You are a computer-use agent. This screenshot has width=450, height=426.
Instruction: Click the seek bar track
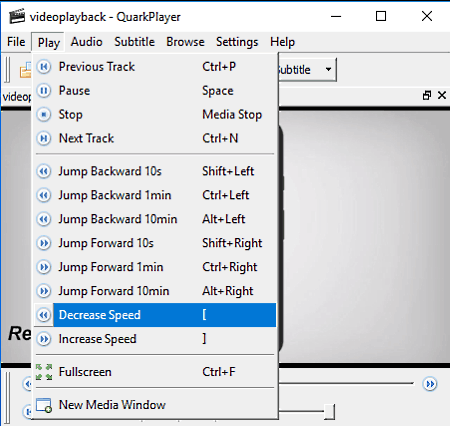pyautogui.click(x=346, y=384)
